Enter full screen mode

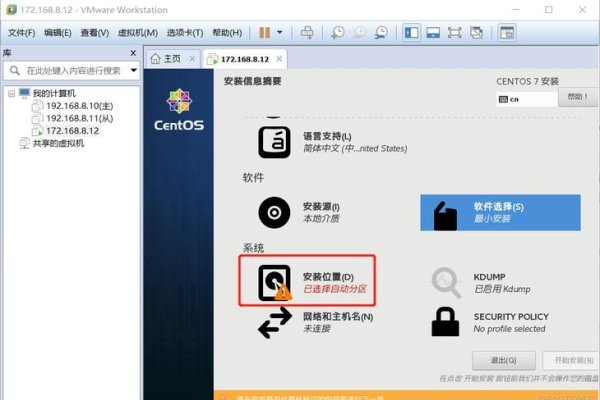point(454,33)
